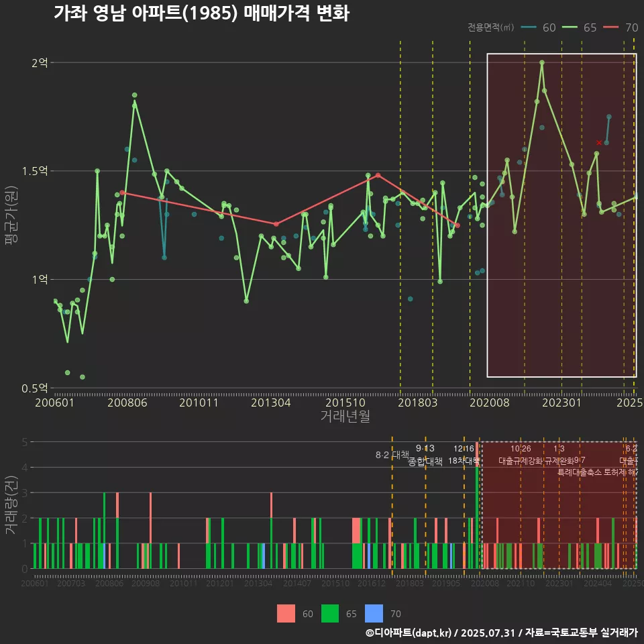The height and width of the screenshot is (644, 644).
Task: Select '201407' on the volume chart x-axis
Action: (297, 583)
